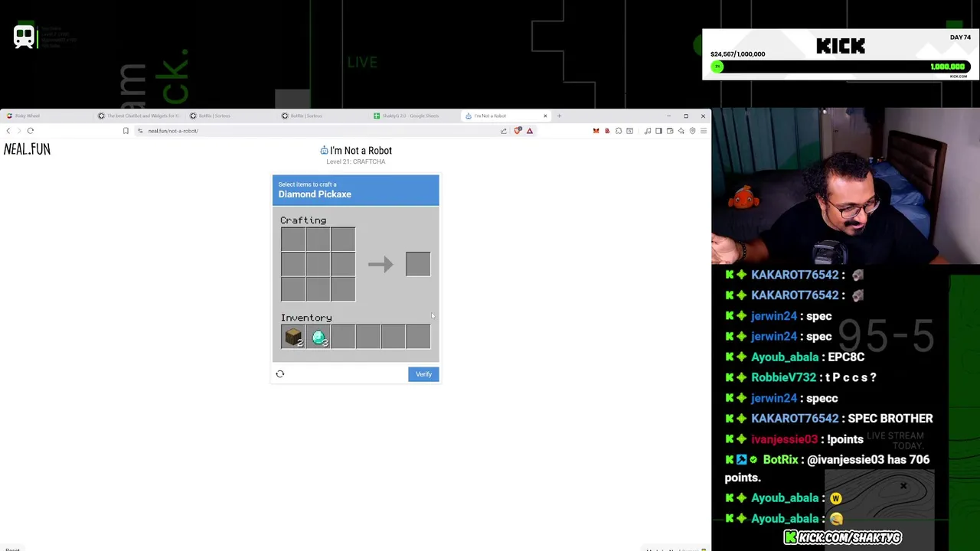This screenshot has height=551, width=980.
Task: Click Ayoub_abala 'EPC8C' chat message
Action: coord(844,357)
